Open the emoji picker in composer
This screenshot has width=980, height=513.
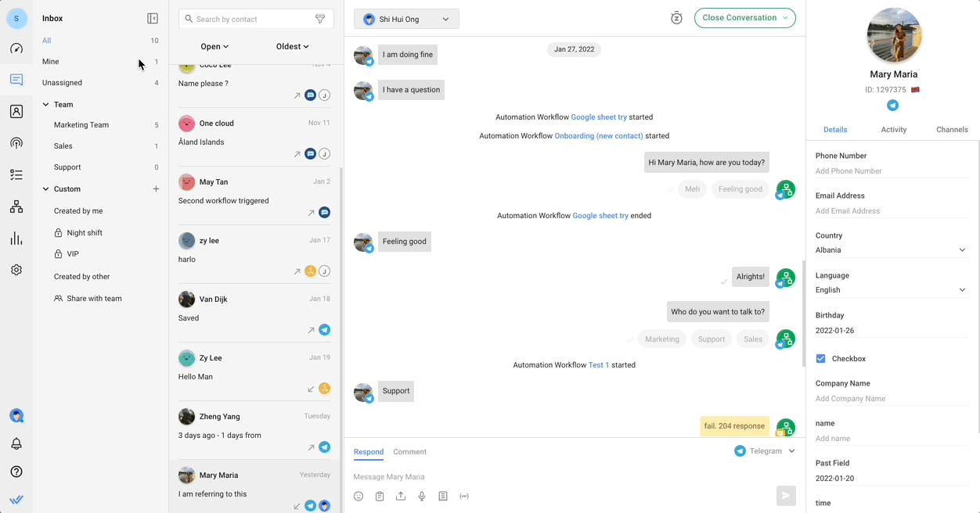pos(358,497)
